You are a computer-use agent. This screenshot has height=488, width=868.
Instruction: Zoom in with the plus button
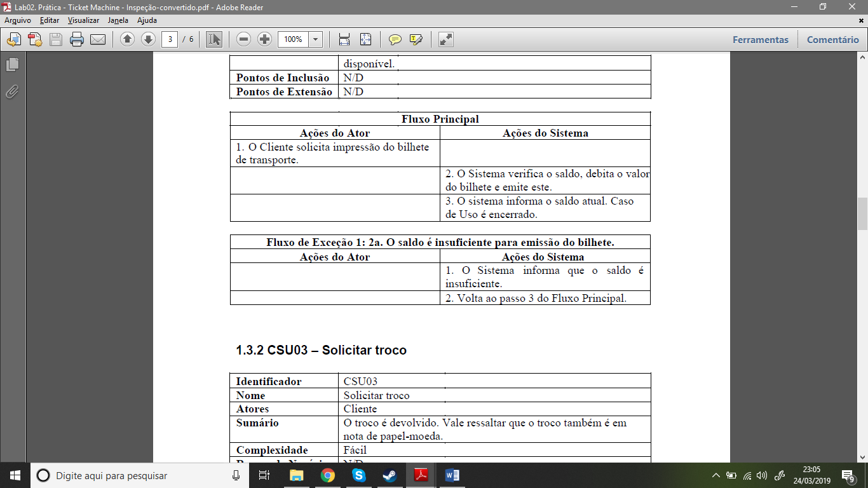coord(265,39)
